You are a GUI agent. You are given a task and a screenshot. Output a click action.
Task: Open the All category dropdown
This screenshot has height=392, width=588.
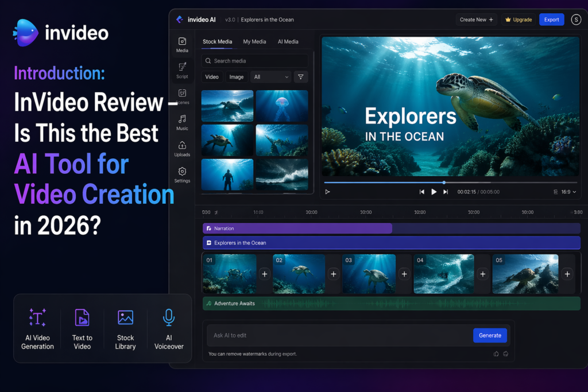click(x=271, y=77)
